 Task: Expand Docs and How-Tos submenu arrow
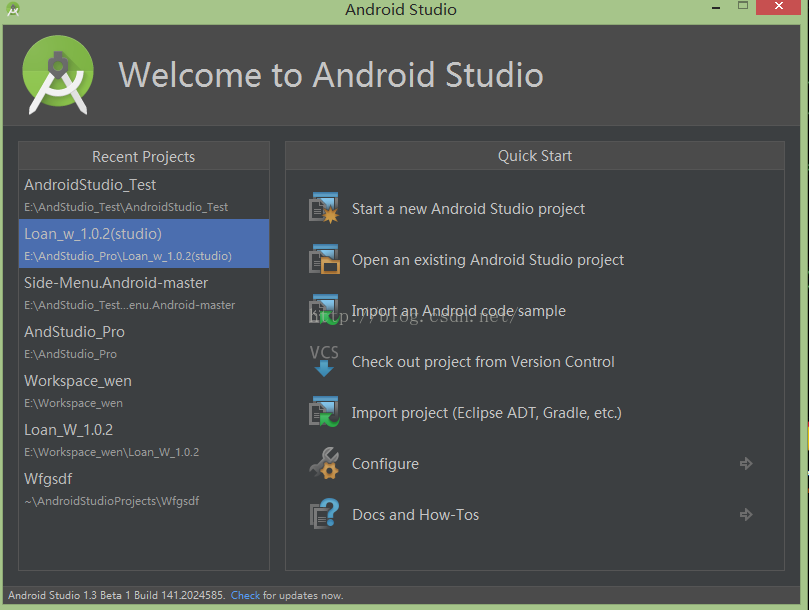(x=746, y=515)
